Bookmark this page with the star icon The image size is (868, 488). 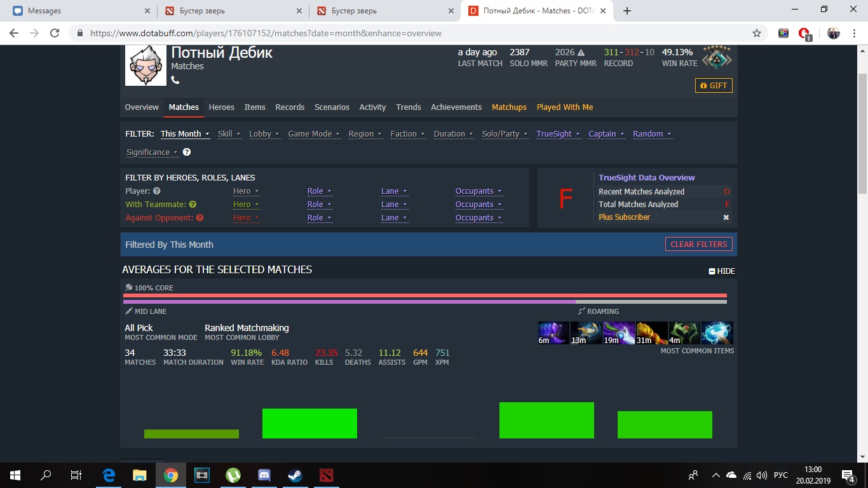point(756,33)
